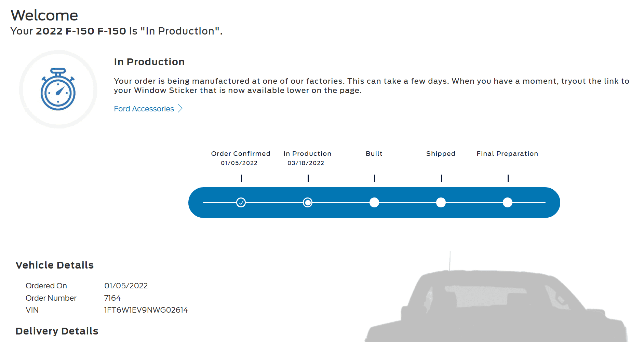Screen dimensions: 644x342
Task: Select the Order Confirmed checkmark step
Action: click(x=241, y=203)
